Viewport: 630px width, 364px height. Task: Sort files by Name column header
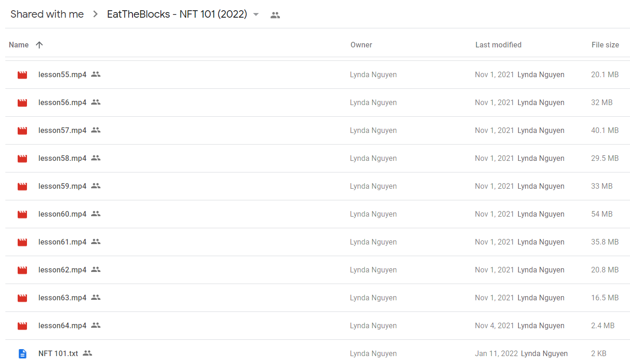(x=19, y=45)
